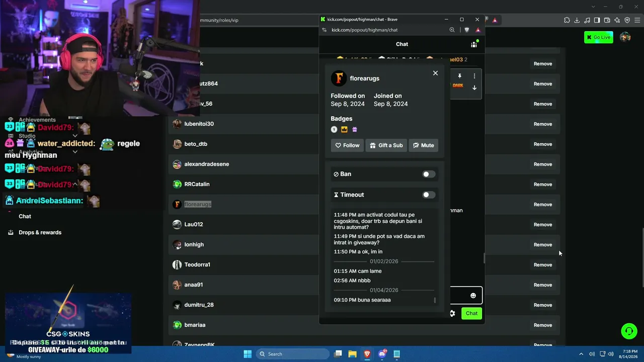Open the Leo AI sparkle icon
This screenshot has height=362, width=644.
[617, 20]
